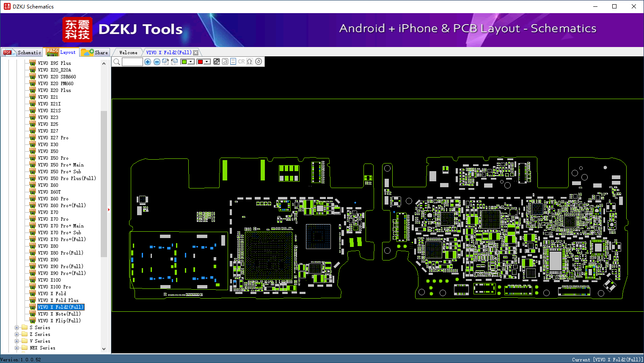Toggle the blue component outline icon

(x=233, y=62)
